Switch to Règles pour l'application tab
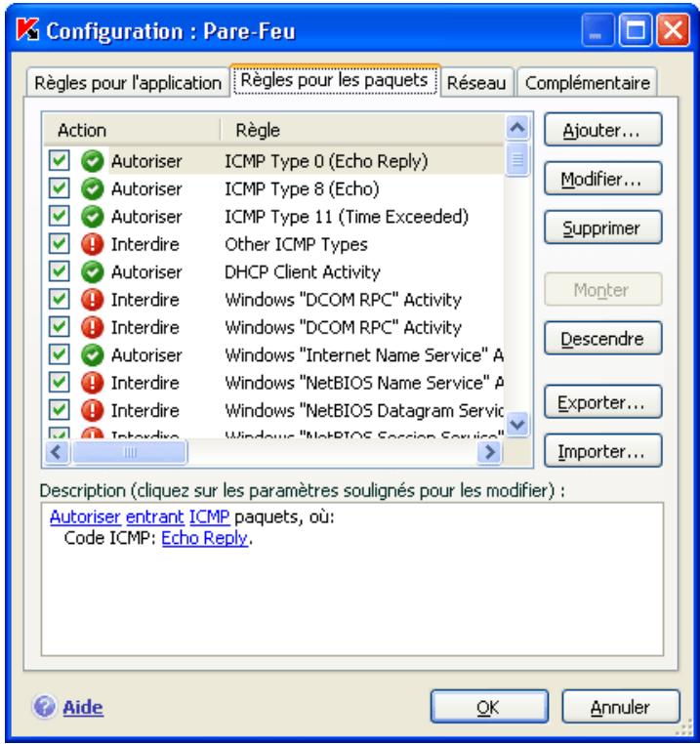Image resolution: width=700 pixels, height=744 pixels. tap(128, 83)
